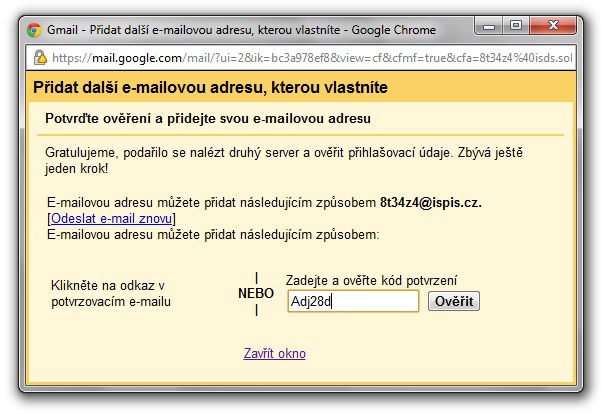The height and width of the screenshot is (414, 602).
Task: Click the bold 8t34z4@ispis.cz address
Action: click(x=430, y=203)
